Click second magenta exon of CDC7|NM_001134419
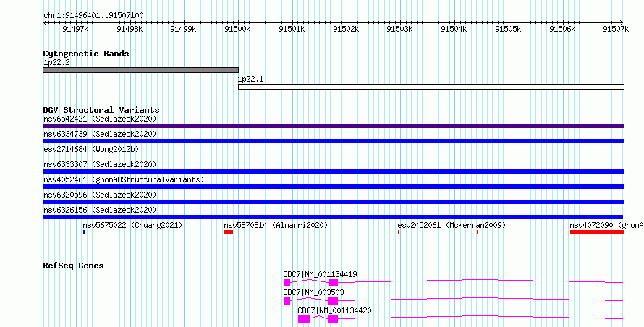The image size is (644, 327). (x=333, y=283)
